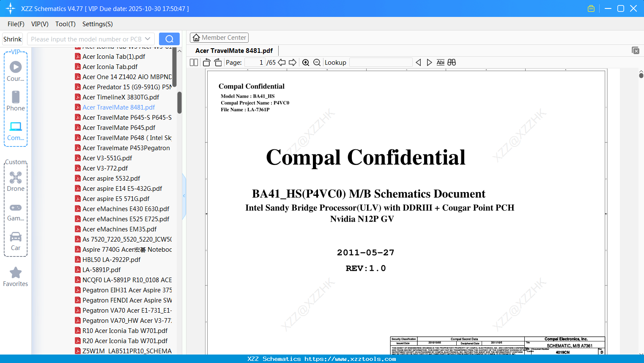Open Pegatron EIH31 Acer Aspire file
Screen dimensions: 644x363
pyautogui.click(x=123, y=290)
